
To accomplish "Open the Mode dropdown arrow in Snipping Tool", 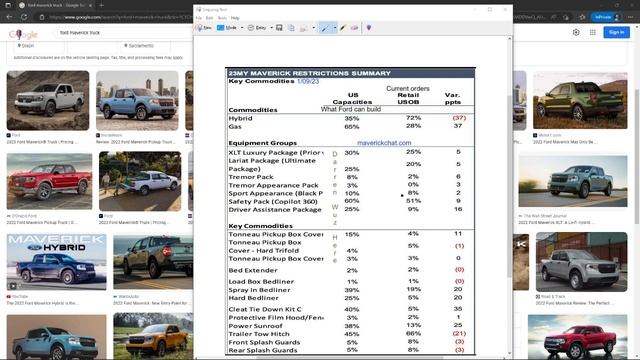I will [x=242, y=28].
